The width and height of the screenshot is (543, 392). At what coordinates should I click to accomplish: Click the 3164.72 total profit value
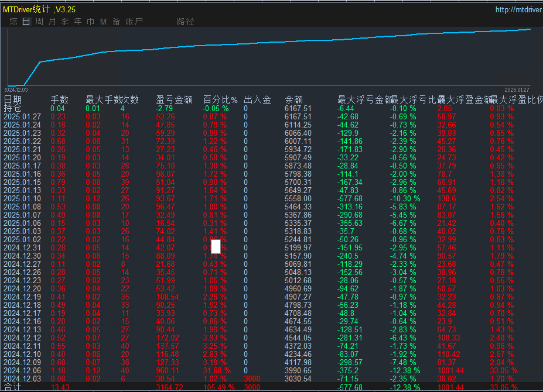170,387
